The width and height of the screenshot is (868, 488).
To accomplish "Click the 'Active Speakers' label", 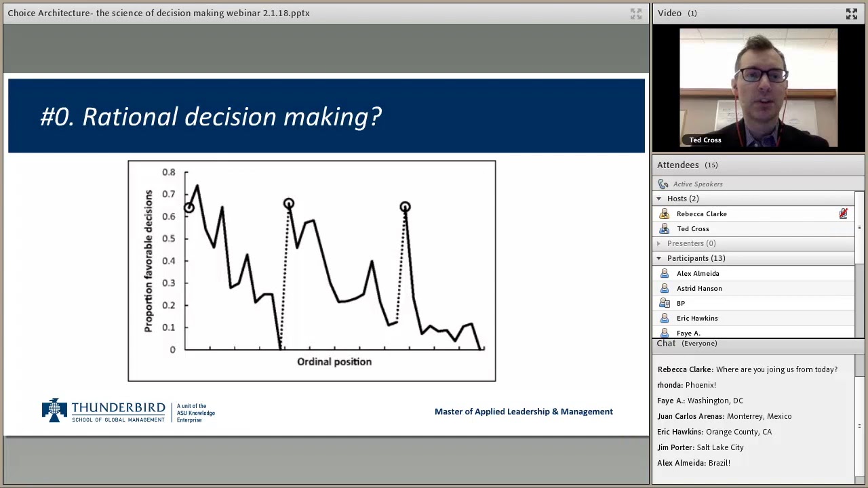I will point(698,184).
